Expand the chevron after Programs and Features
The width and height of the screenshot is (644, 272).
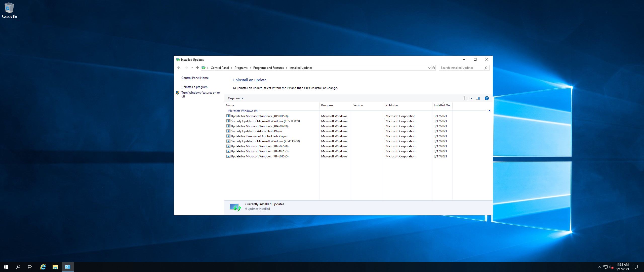coord(287,68)
